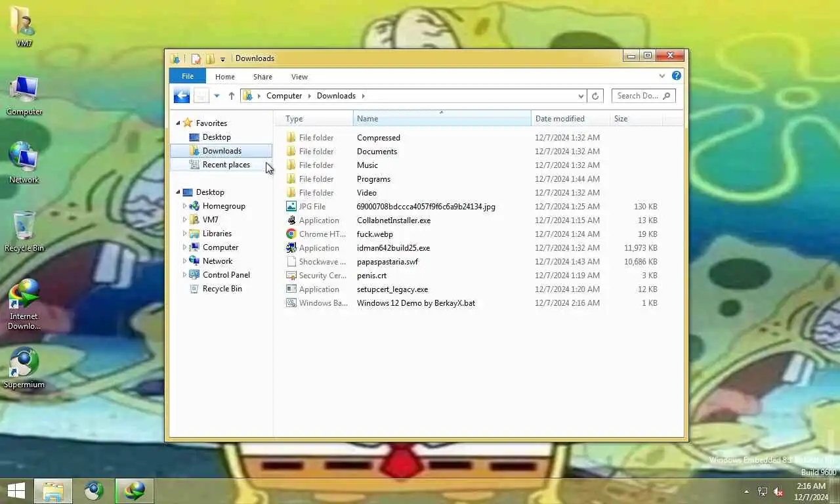
Task: Open Supermium browser from the taskbar
Action: (94, 491)
